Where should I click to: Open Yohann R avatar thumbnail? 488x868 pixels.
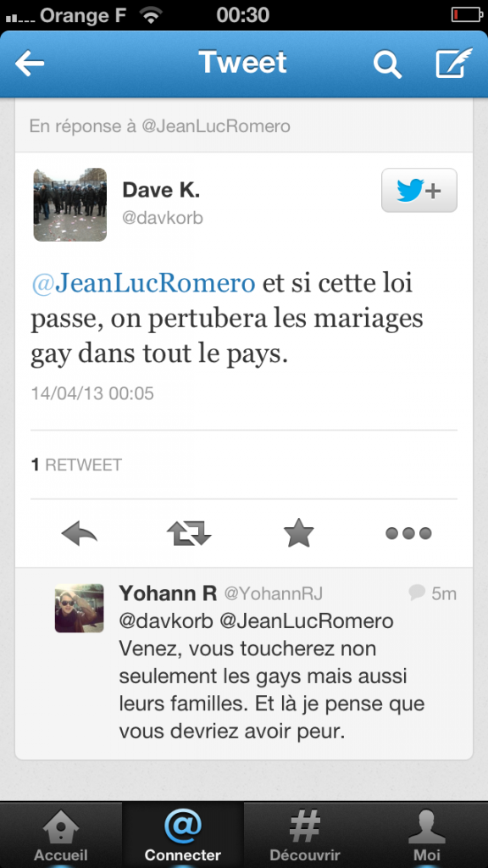click(79, 608)
